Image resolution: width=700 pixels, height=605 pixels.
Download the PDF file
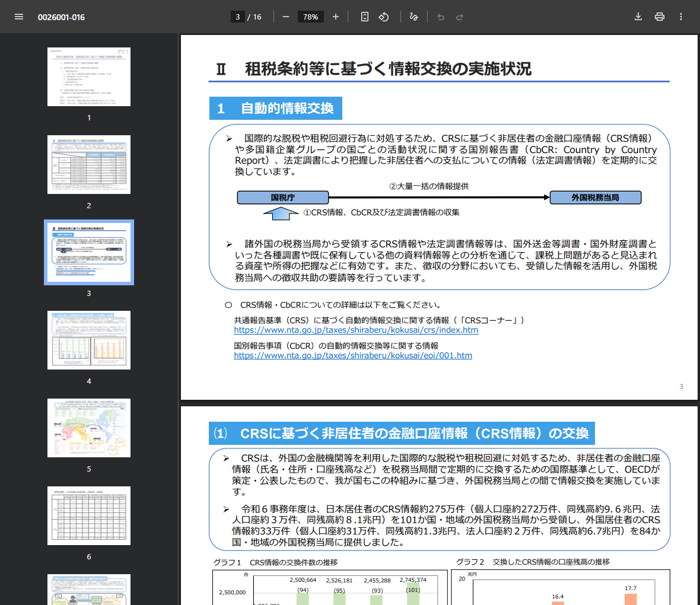638,17
